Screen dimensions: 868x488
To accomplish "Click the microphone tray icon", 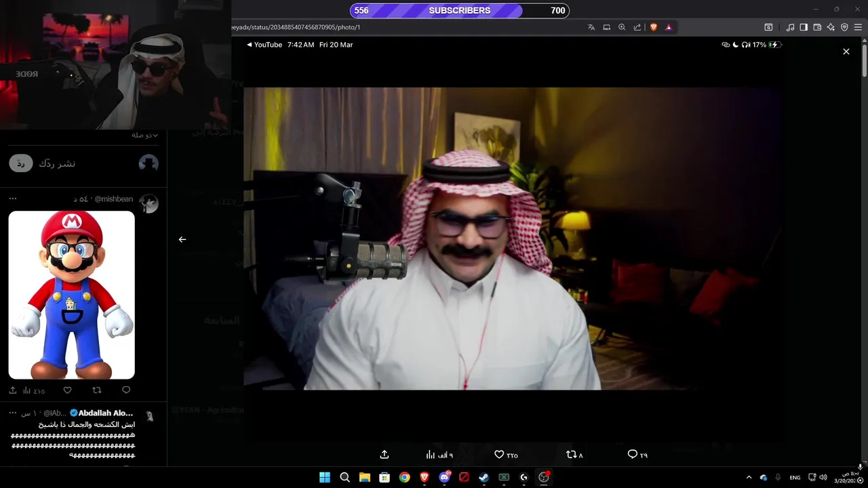I will click(778, 477).
